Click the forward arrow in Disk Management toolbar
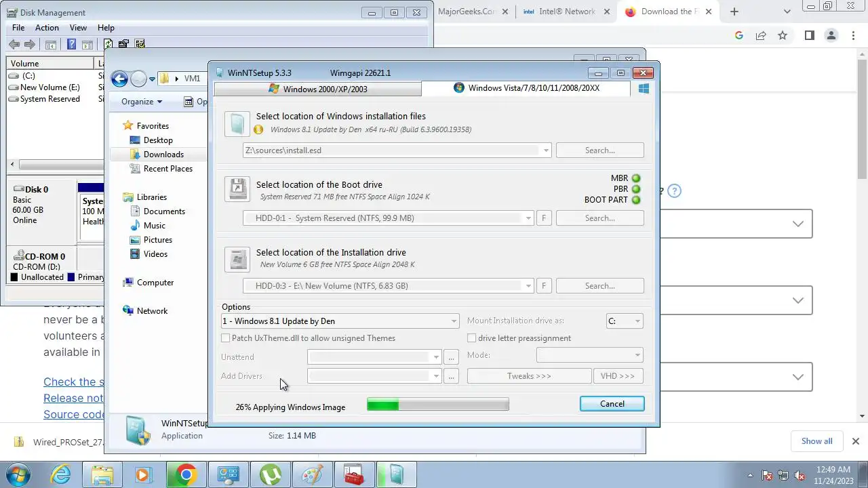Screen dimensions: 868x488 click(30, 45)
